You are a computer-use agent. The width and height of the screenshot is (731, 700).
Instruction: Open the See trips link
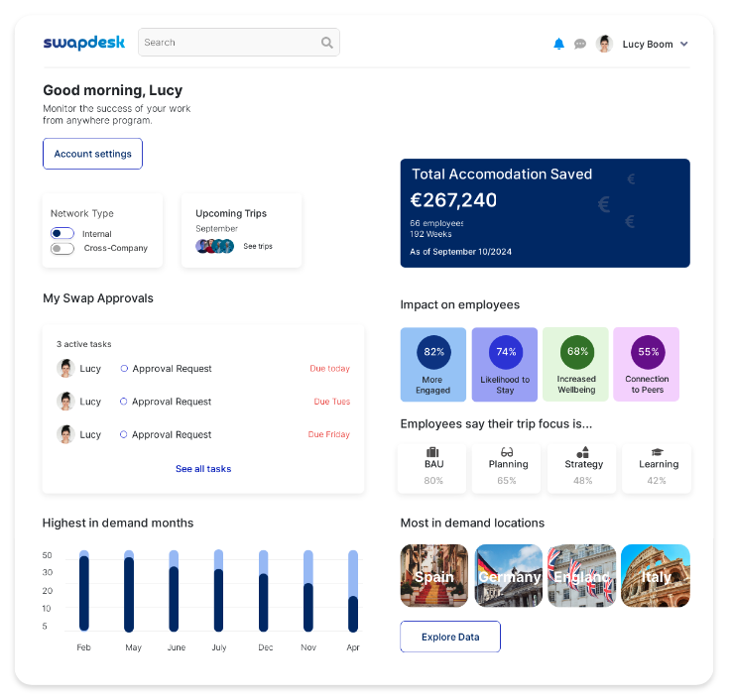[258, 246]
